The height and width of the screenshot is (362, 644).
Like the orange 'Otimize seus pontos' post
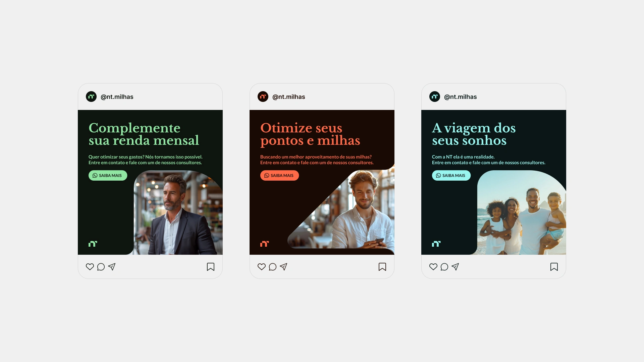coord(261,267)
